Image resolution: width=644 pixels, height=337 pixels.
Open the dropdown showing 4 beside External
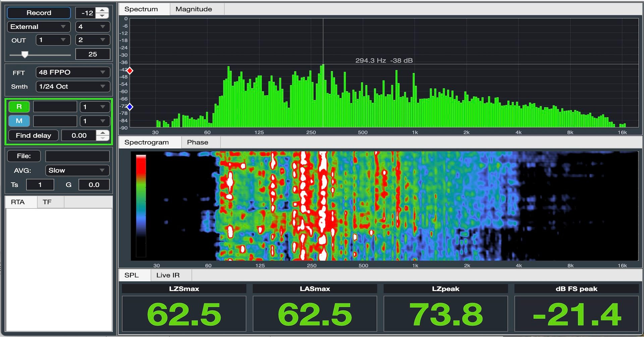(93, 26)
